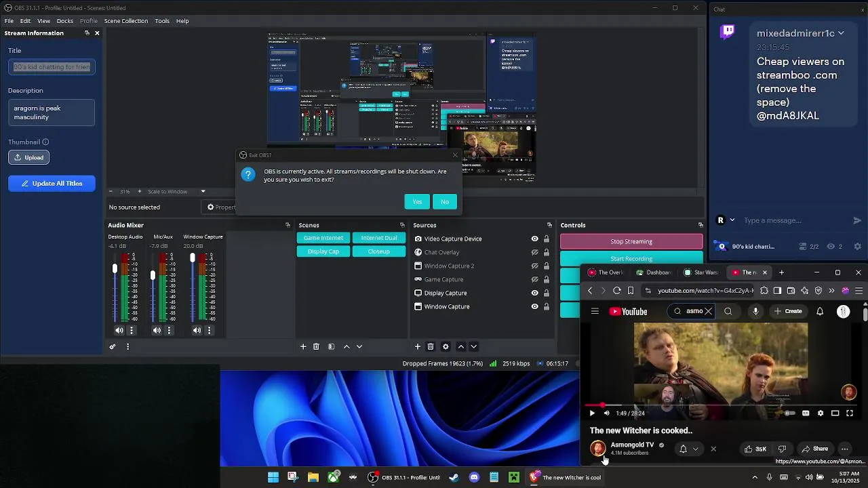Click Upload thumbnail button
The height and width of the screenshot is (488, 868).
[28, 157]
